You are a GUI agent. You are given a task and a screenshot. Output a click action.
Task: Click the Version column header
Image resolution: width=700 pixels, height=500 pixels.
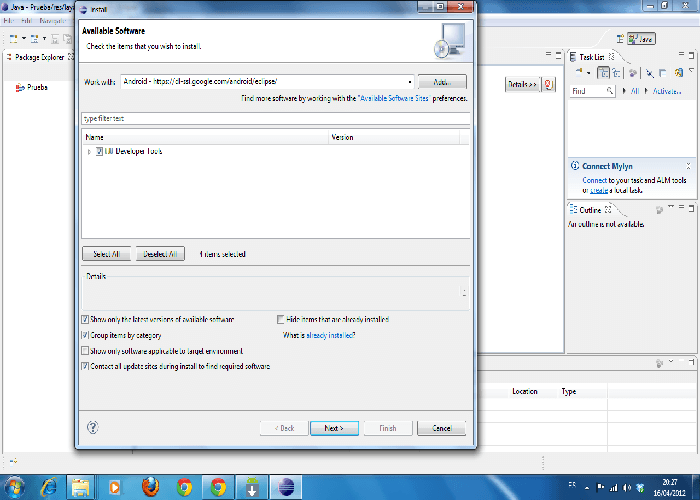coord(394,137)
